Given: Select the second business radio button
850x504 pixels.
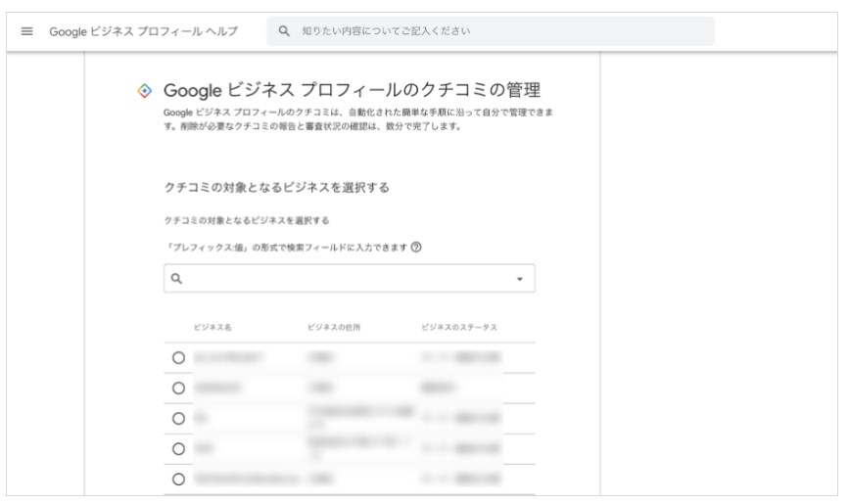Looking at the screenshot, I should (178, 388).
